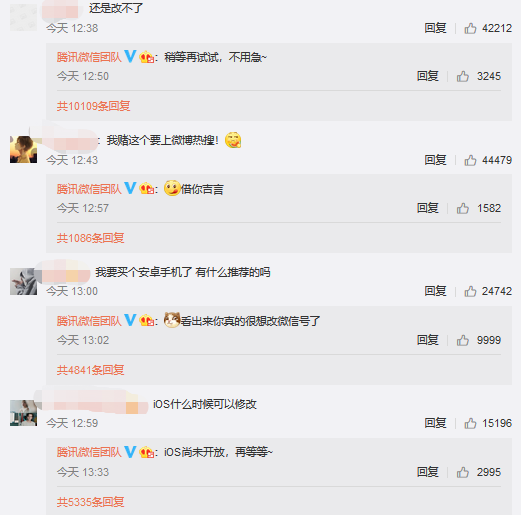Open the avatar of the 12:59 commenter
The height and width of the screenshot is (515, 521).
coord(23,413)
